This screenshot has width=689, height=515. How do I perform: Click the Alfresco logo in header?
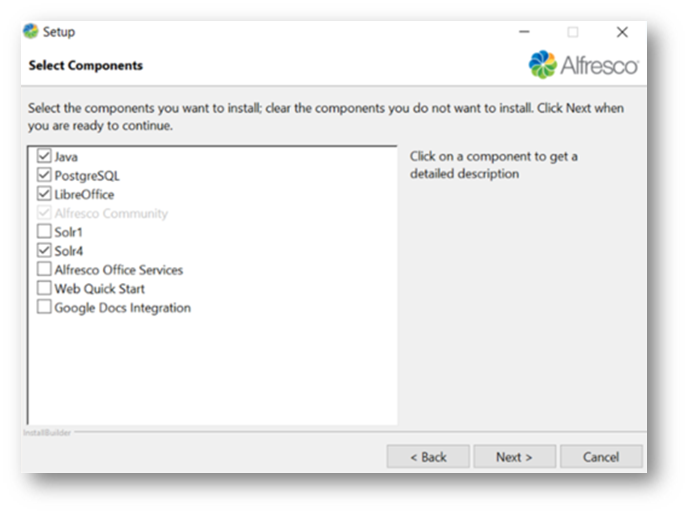click(583, 65)
